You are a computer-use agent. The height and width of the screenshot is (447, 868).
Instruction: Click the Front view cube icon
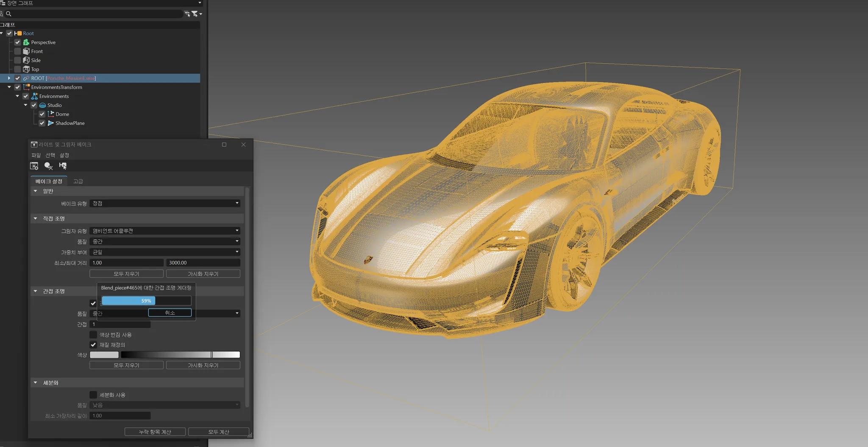(26, 51)
